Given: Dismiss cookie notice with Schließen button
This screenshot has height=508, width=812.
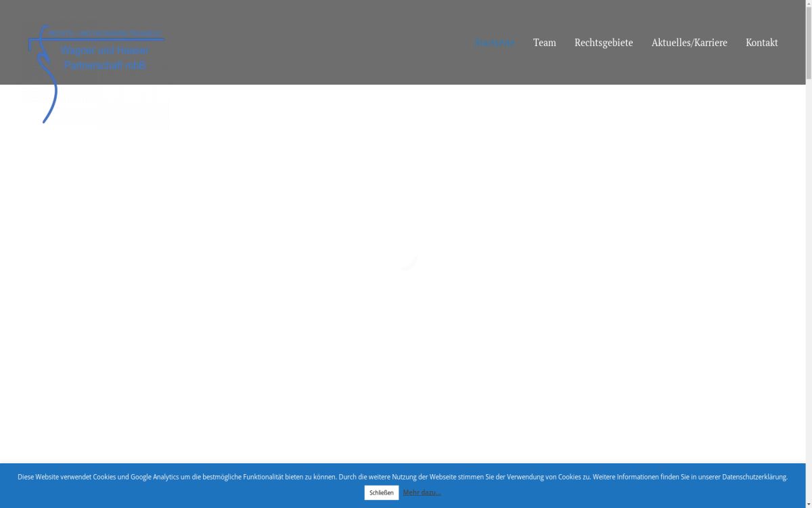Looking at the screenshot, I should (x=381, y=492).
